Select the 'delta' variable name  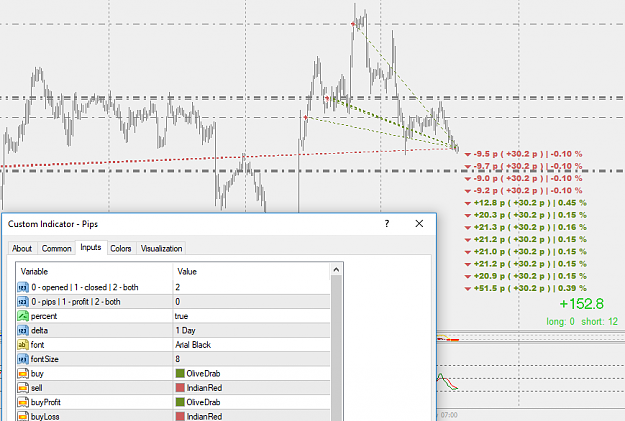point(39,331)
